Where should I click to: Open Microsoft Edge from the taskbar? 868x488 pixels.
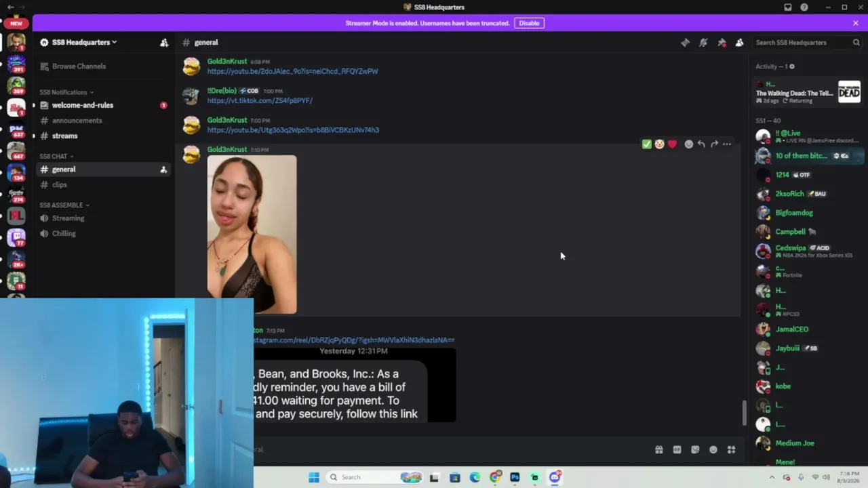(x=475, y=477)
